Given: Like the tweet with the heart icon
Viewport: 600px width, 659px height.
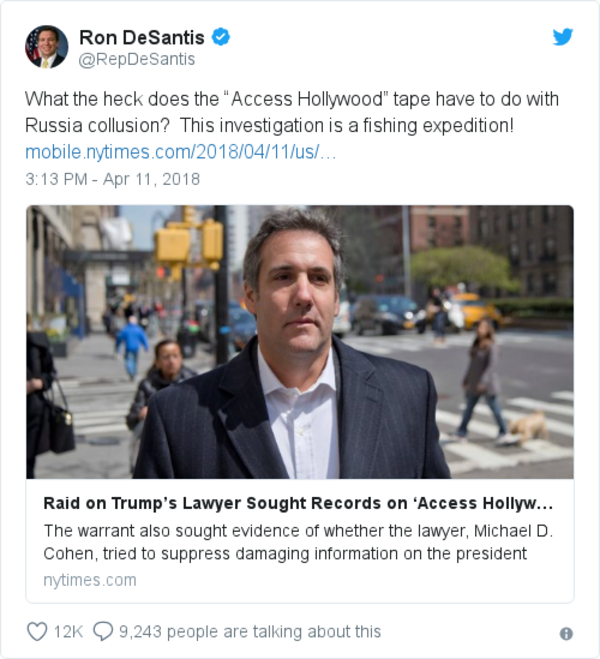Looking at the screenshot, I should 37,631.
